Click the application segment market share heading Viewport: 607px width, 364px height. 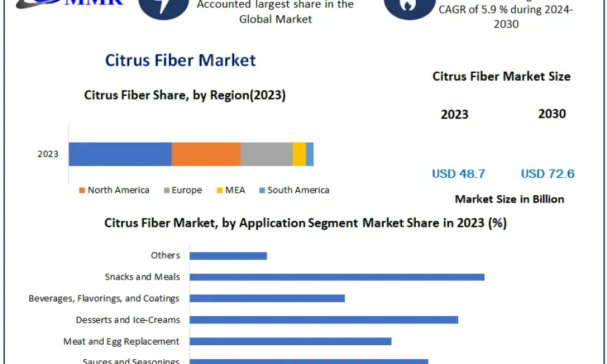(305, 223)
